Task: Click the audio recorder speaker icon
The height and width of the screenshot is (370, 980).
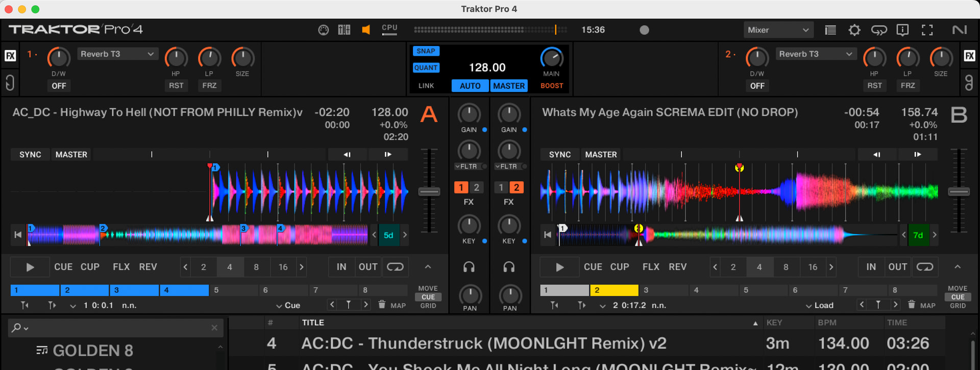Action: (x=365, y=30)
